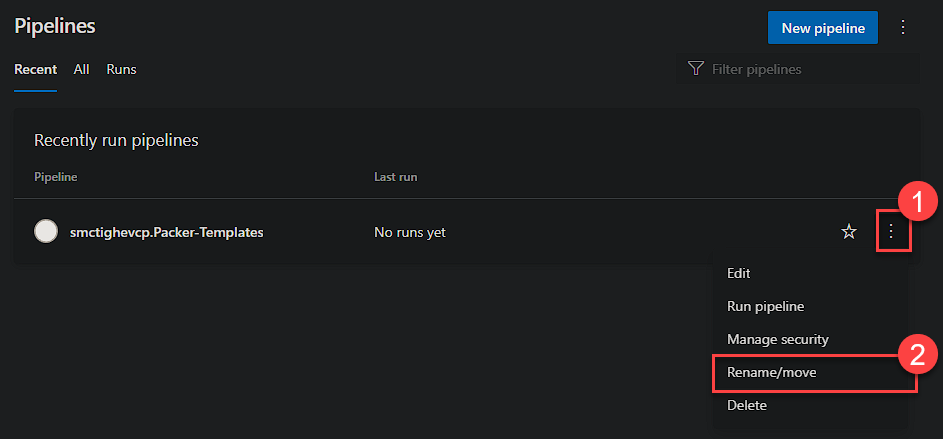Switch to the Recent tab
This screenshot has width=943, height=439.
[35, 69]
